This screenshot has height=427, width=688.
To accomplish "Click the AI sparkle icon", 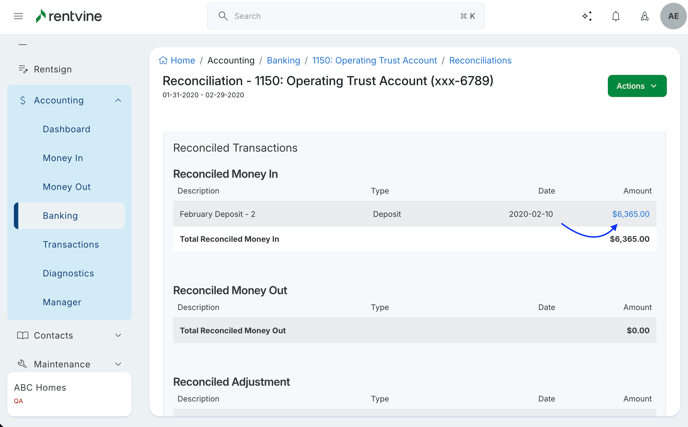I will pos(587,16).
